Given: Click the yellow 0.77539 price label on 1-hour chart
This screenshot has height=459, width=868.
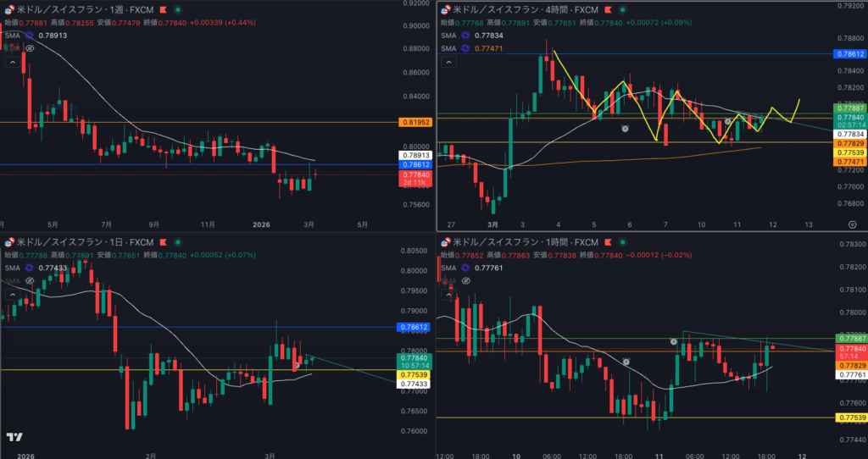Looking at the screenshot, I should coord(849,418).
